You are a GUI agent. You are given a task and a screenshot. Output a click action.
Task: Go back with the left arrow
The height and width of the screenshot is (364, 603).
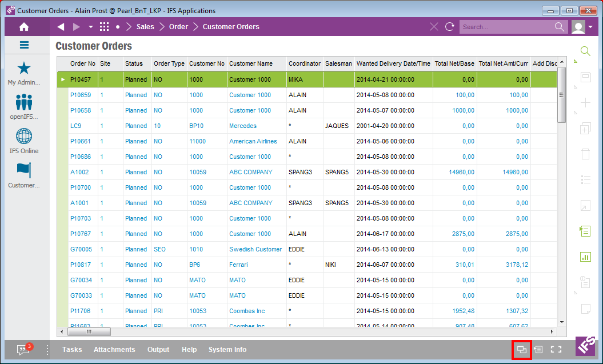(61, 27)
